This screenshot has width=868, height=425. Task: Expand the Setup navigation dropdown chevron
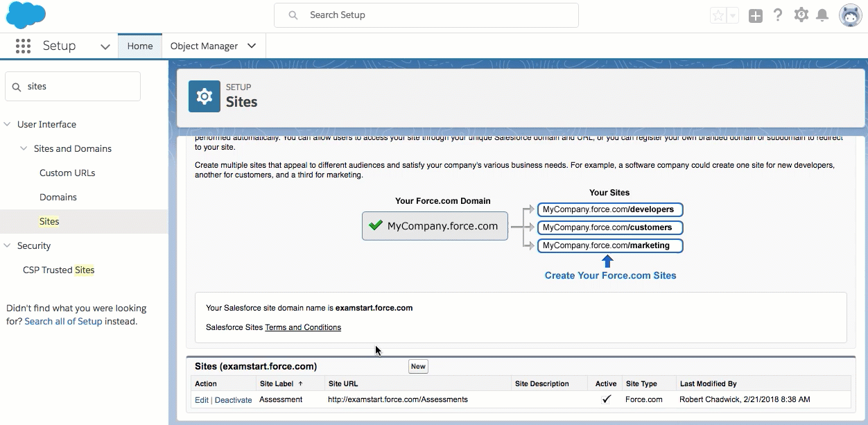[105, 46]
